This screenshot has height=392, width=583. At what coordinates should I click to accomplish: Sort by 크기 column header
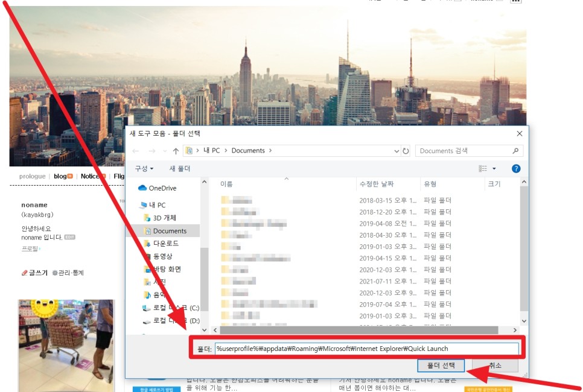pyautogui.click(x=494, y=184)
